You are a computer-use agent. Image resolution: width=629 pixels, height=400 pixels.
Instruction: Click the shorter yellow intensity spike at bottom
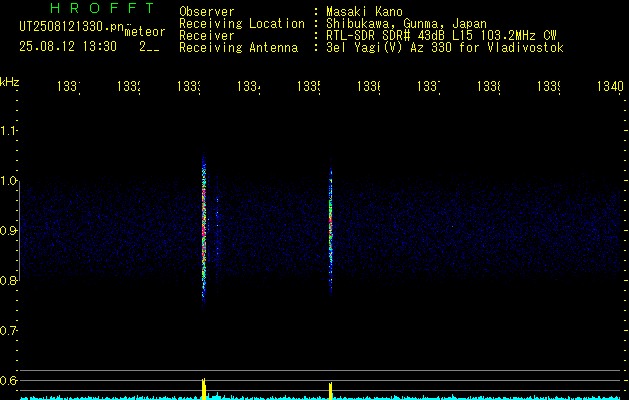click(331, 391)
